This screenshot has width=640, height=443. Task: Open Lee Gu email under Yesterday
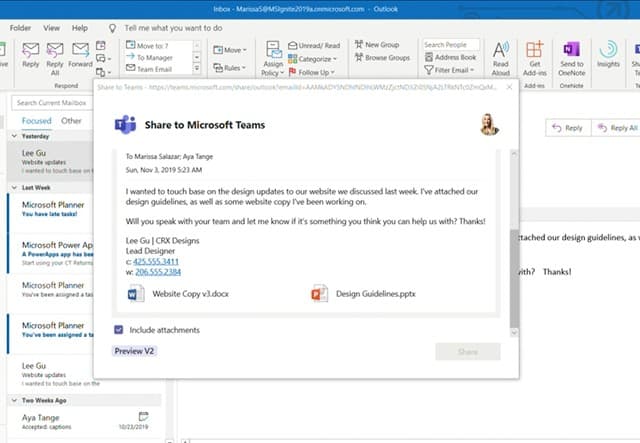point(51,161)
